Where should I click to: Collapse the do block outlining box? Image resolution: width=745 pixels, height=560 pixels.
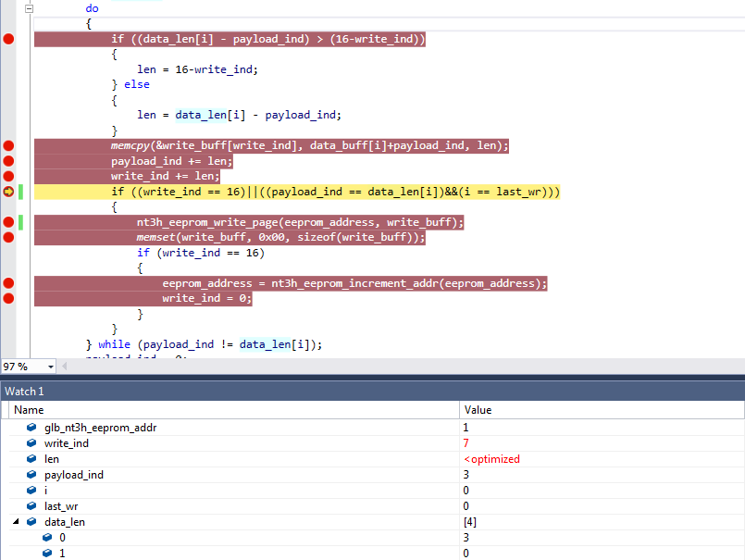[x=29, y=8]
